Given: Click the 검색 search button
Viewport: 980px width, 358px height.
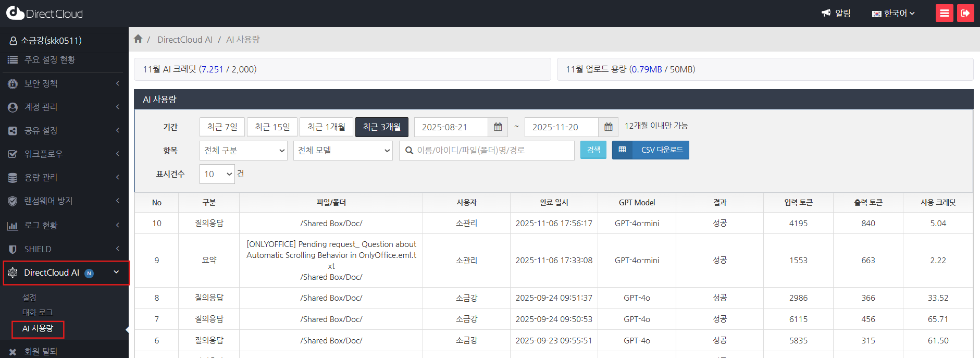Looking at the screenshot, I should pos(593,150).
